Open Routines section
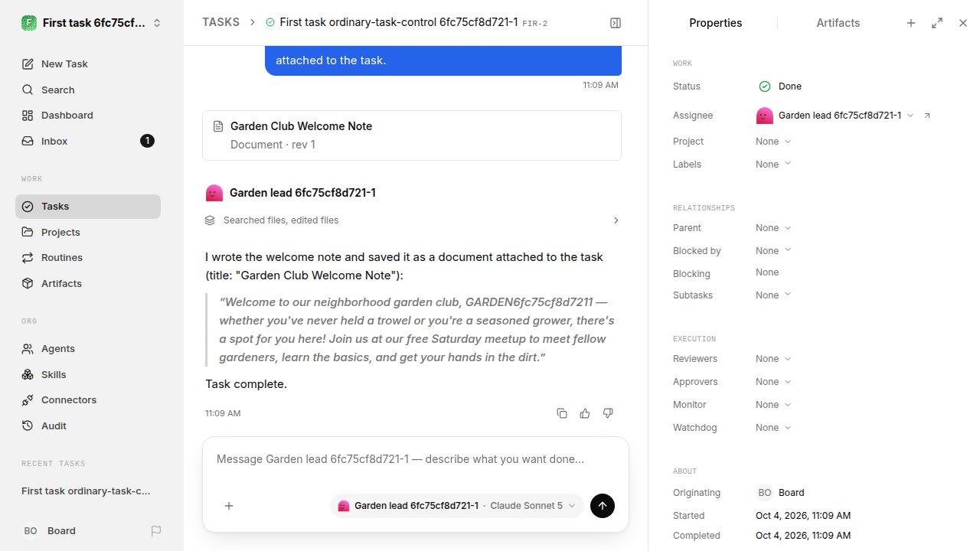Screen dimensions: 980x551 pos(88,257)
